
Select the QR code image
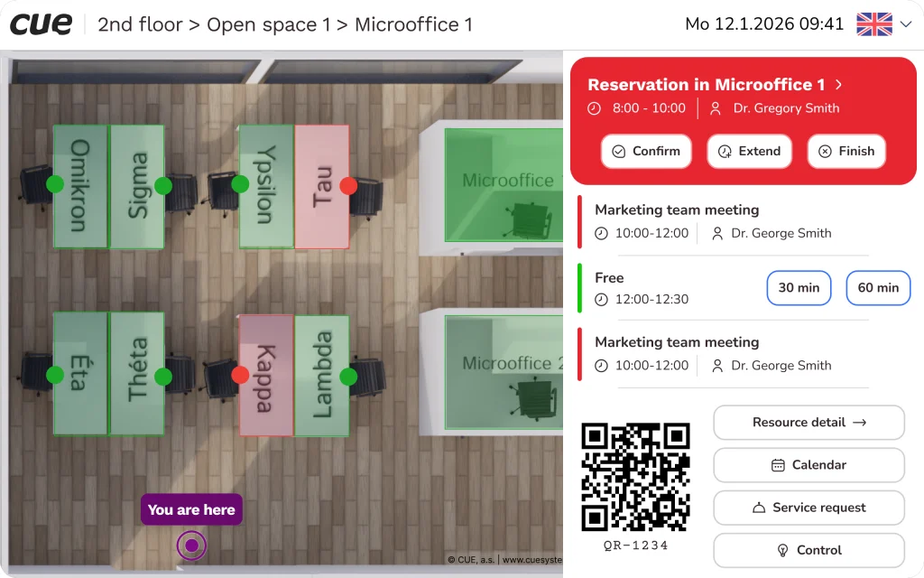[635, 477]
